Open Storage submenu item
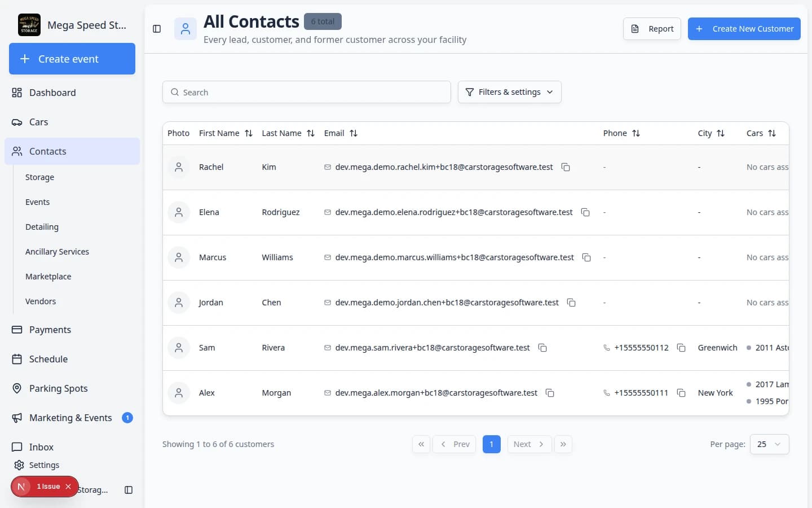This screenshot has width=812, height=508. [x=39, y=177]
